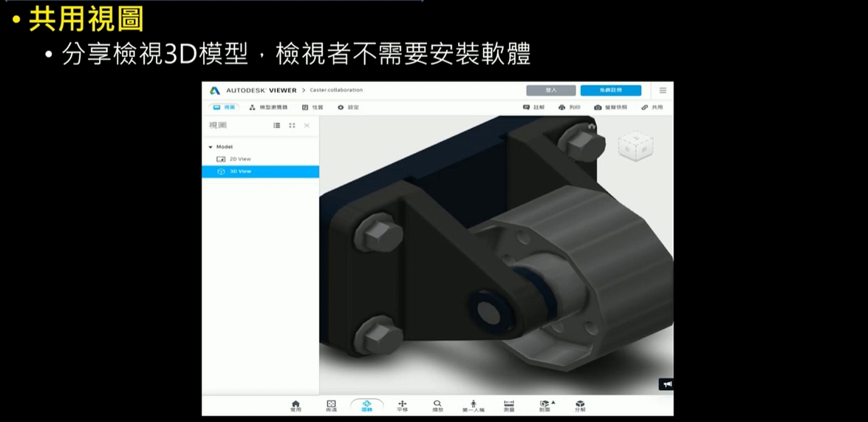868x422 pixels.
Task: Click the gray sign-in button
Action: click(x=550, y=90)
